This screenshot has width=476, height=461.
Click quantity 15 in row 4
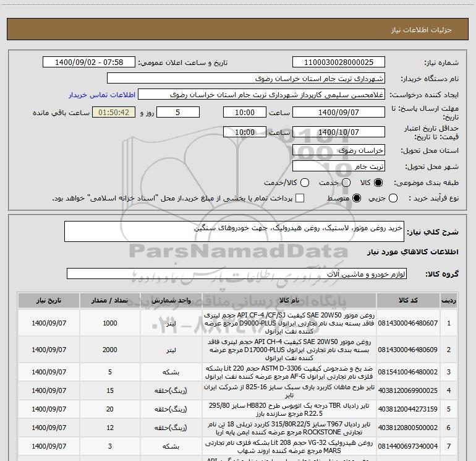point(110,390)
